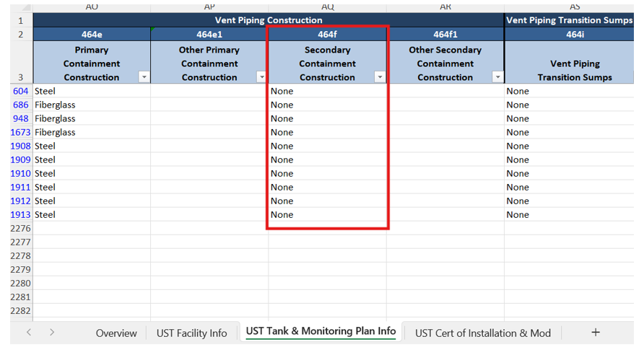Select Secondary Containment None cell in row 1913

point(327,214)
